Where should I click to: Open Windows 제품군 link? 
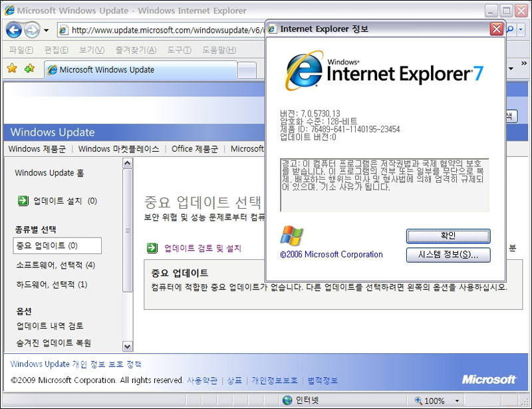coord(37,149)
